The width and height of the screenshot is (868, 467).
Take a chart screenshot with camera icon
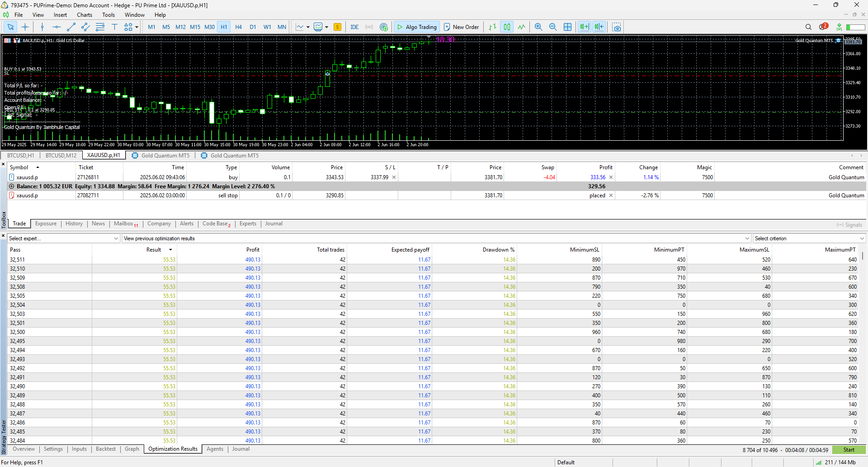(x=616, y=27)
